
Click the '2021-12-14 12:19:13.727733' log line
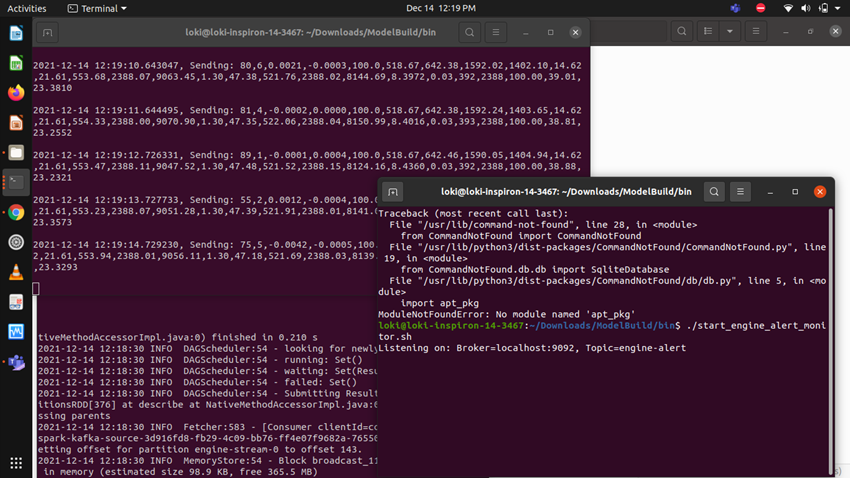[205, 200]
